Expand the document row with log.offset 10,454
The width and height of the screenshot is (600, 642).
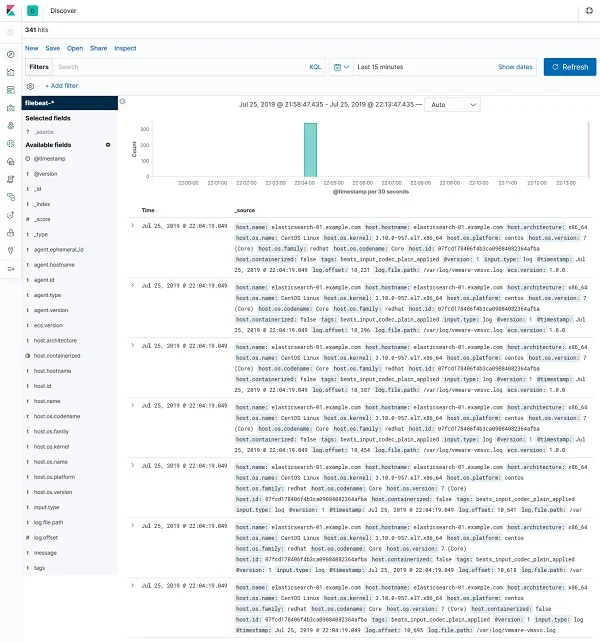(x=133, y=405)
